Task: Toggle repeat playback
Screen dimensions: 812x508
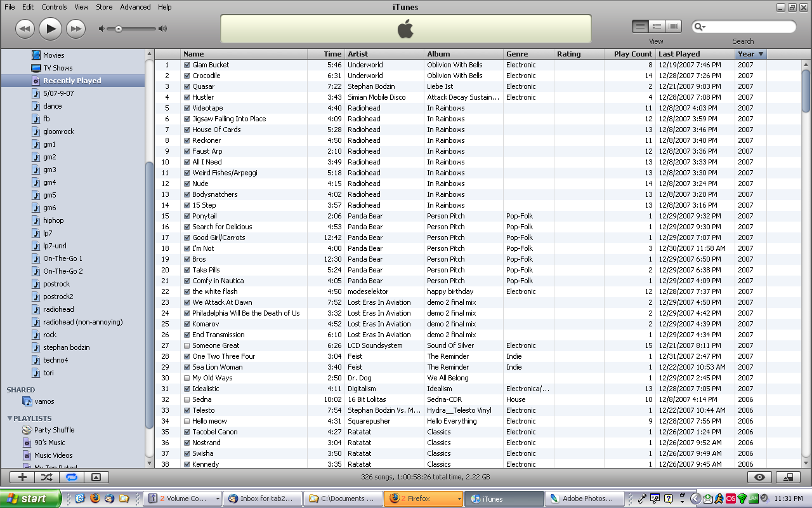Action: (70, 477)
